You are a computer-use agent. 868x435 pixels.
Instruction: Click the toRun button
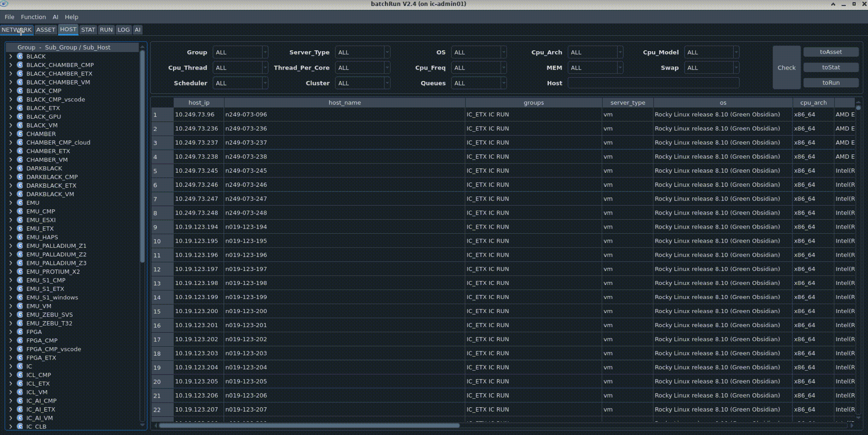pos(831,83)
